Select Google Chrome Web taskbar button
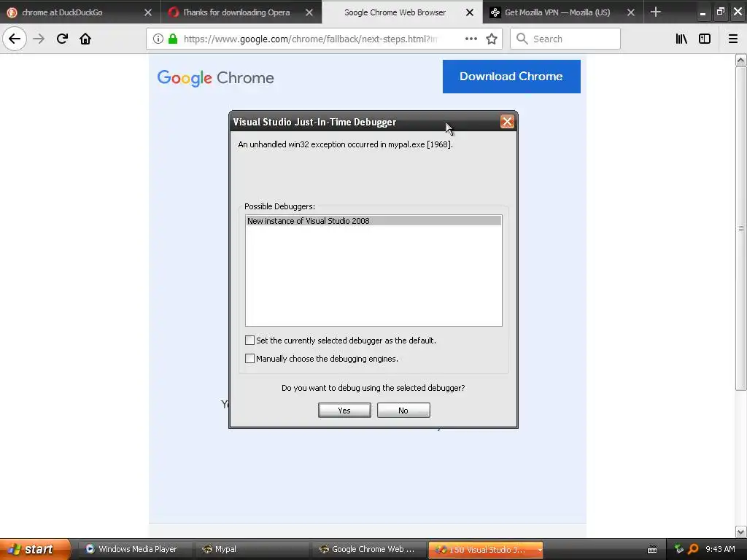Image resolution: width=747 pixels, height=560 pixels. click(x=368, y=549)
